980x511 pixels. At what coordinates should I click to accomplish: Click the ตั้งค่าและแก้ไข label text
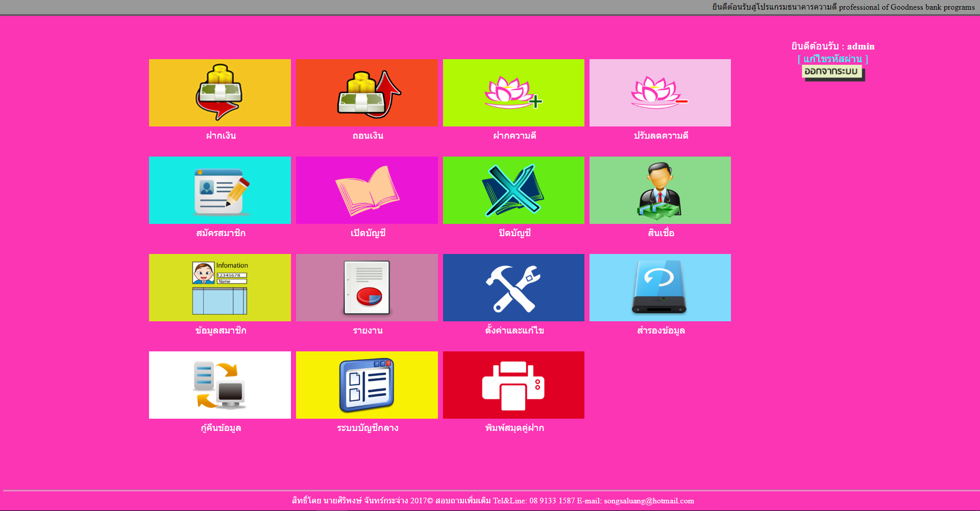(x=514, y=330)
